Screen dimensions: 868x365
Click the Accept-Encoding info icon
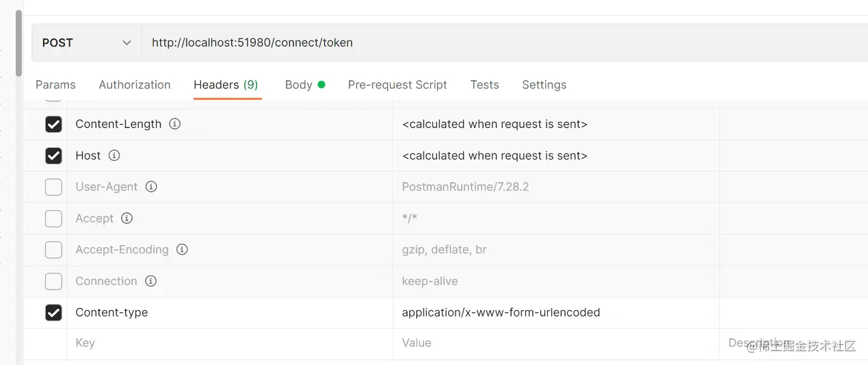point(182,249)
